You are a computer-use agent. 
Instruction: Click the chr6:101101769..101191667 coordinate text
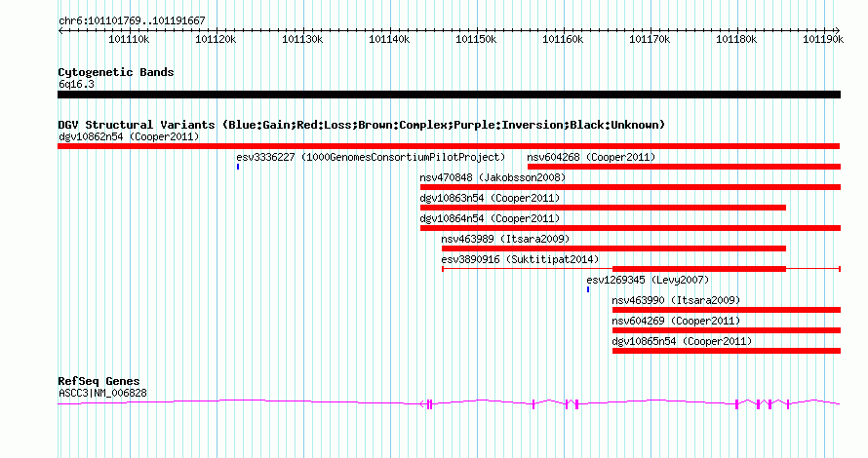click(x=132, y=21)
